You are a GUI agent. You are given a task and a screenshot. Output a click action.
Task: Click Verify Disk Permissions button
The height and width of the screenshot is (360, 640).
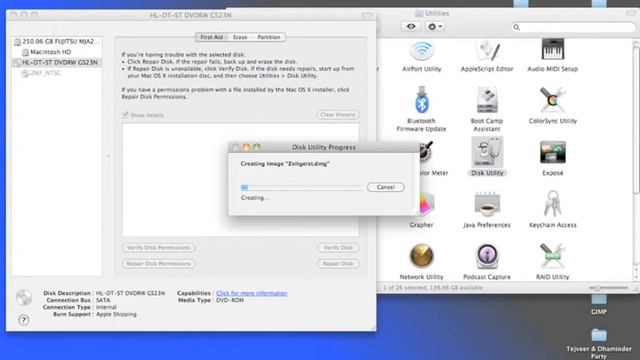pos(158,248)
